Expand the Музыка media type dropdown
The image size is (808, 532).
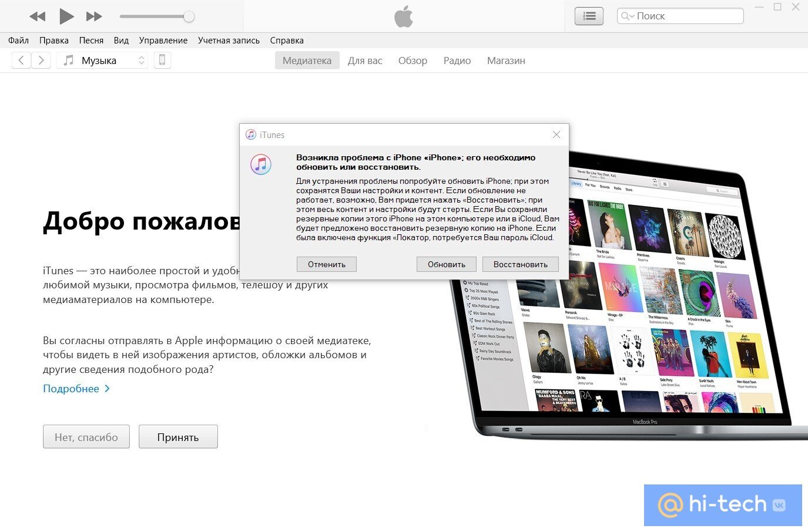click(x=102, y=60)
